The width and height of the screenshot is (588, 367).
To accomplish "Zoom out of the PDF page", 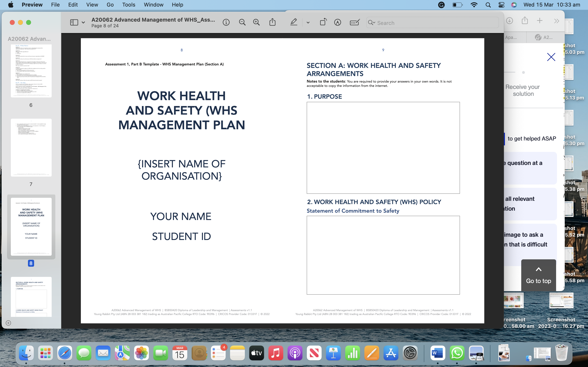I will (242, 22).
